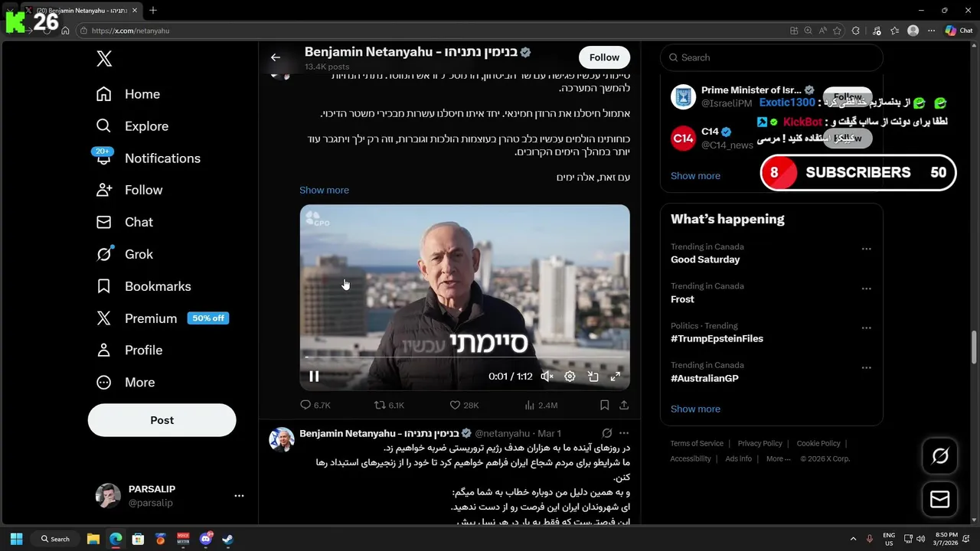This screenshot has height=551, width=980.
Task: Open Grok actions on Mar 1 post
Action: [607, 433]
